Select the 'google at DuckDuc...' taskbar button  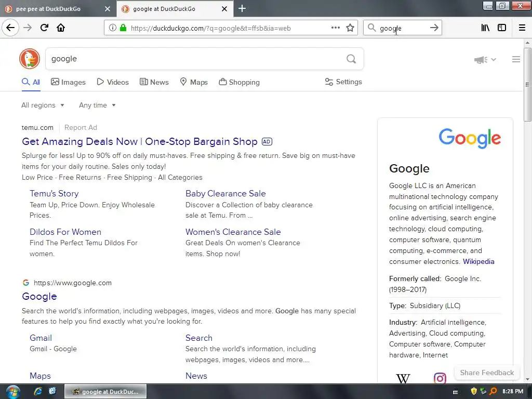[x=105, y=392]
